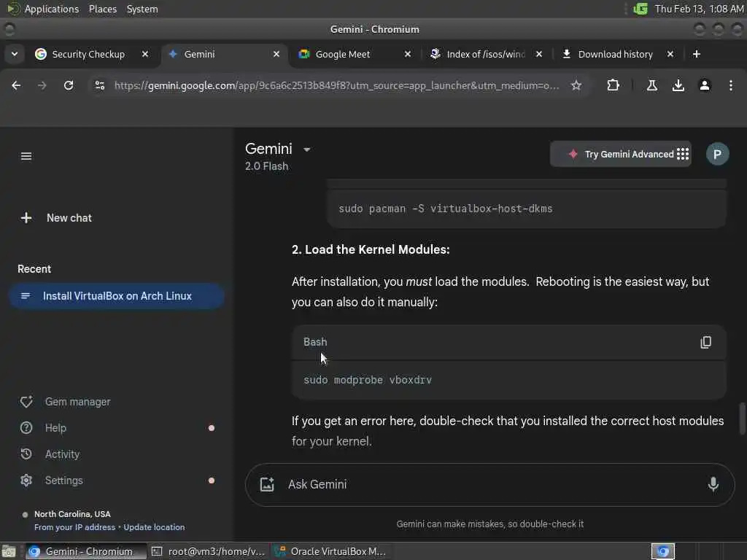The width and height of the screenshot is (747, 560).
Task: Activate the microphone voice input
Action: pyautogui.click(x=713, y=484)
